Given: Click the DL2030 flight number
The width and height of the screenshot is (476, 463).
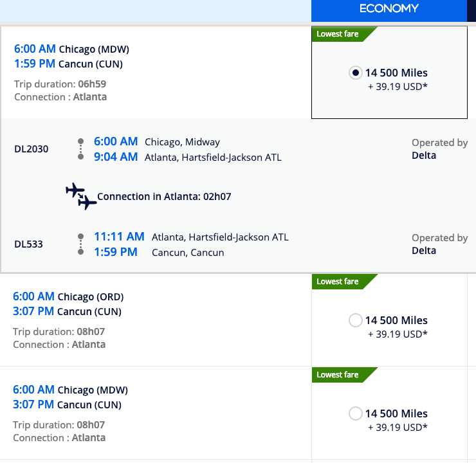Looking at the screenshot, I should [x=32, y=149].
